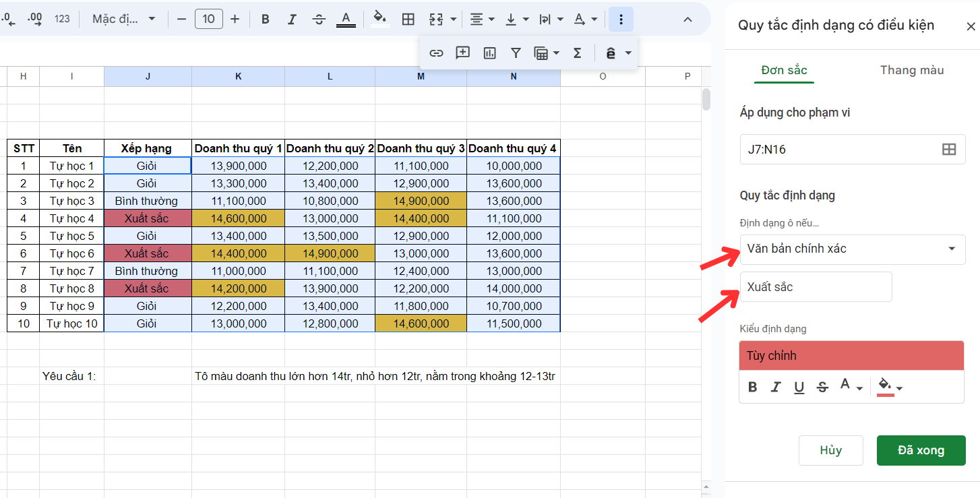Click the functions sigma icon
This screenshot has height=498, width=980.
click(577, 53)
